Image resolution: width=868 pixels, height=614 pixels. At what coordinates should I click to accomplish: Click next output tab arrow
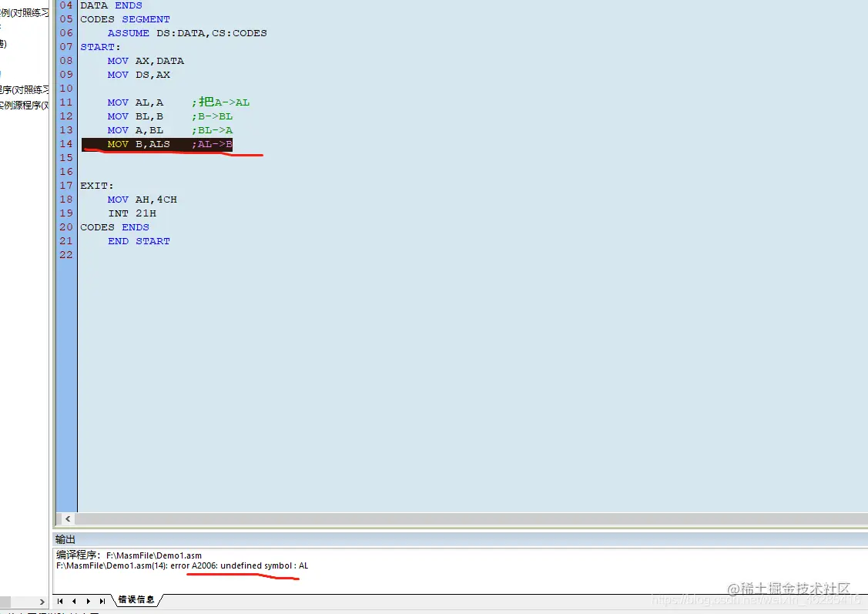click(88, 601)
